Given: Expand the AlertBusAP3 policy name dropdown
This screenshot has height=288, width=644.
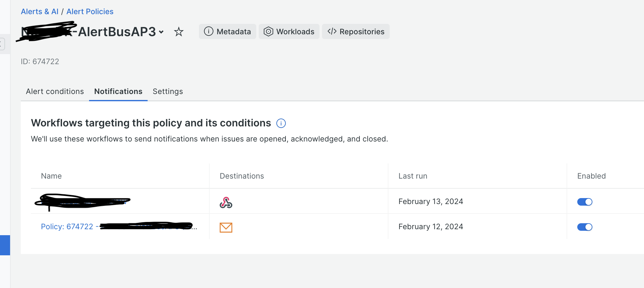Looking at the screenshot, I should click(x=161, y=32).
